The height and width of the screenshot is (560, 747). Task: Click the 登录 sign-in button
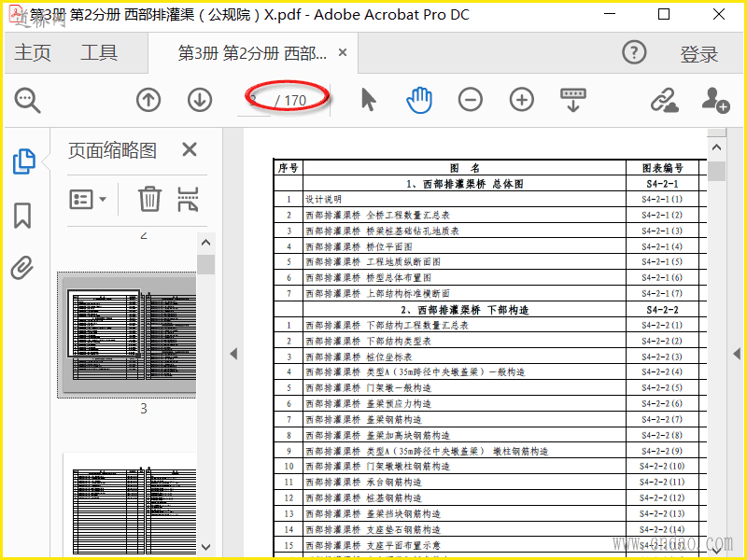698,54
